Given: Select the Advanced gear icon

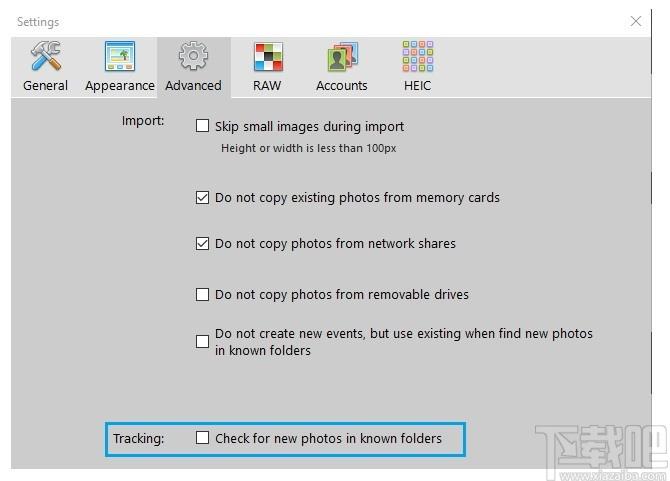Looking at the screenshot, I should (x=193, y=57).
